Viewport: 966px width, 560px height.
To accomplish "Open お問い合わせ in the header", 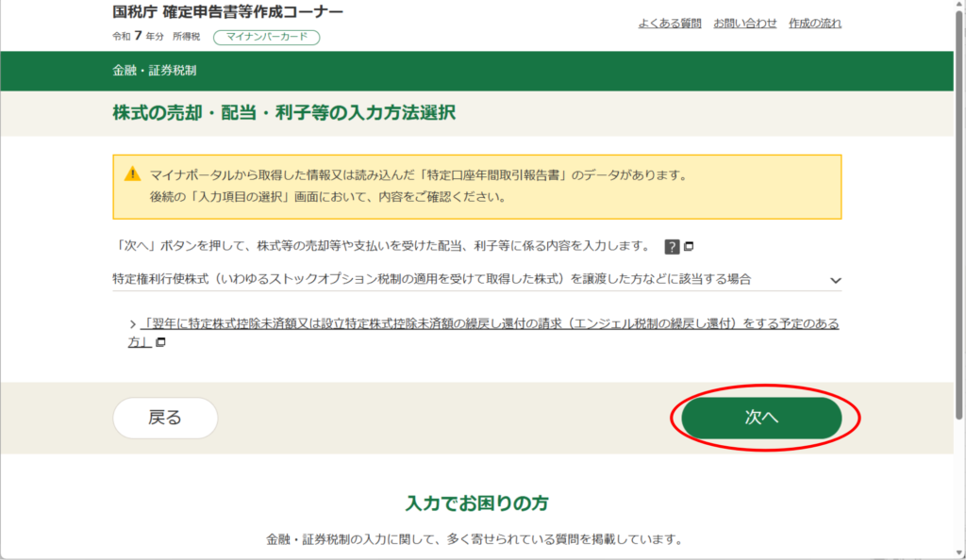I will pos(744,24).
